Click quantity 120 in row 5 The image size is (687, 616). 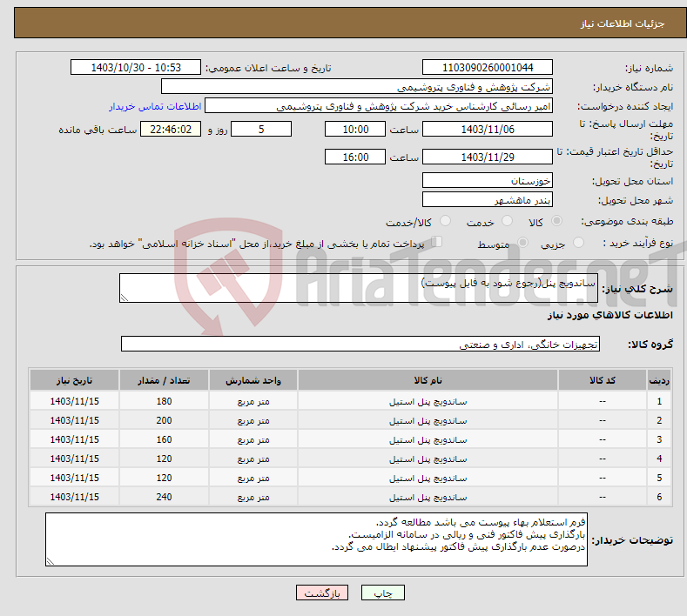[x=164, y=478]
